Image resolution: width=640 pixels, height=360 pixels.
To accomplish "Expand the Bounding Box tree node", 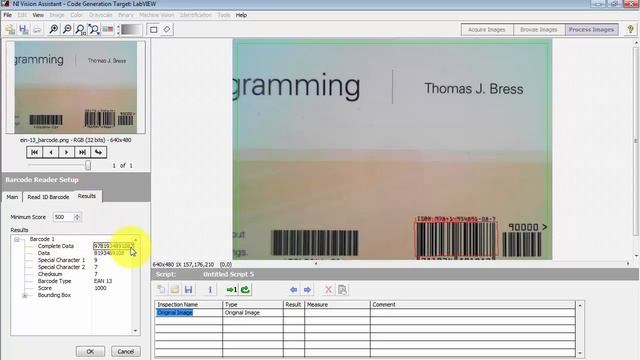I will pos(25,295).
